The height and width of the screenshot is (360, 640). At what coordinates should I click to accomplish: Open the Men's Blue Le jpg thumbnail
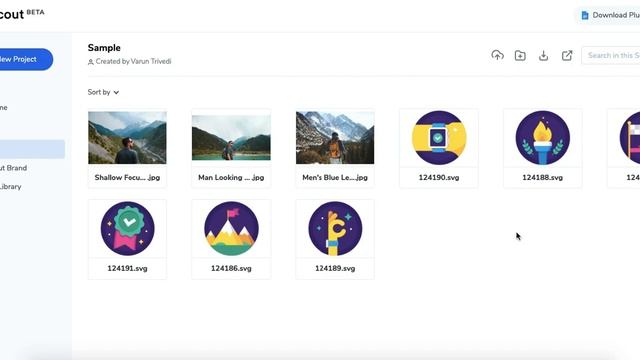click(x=335, y=138)
